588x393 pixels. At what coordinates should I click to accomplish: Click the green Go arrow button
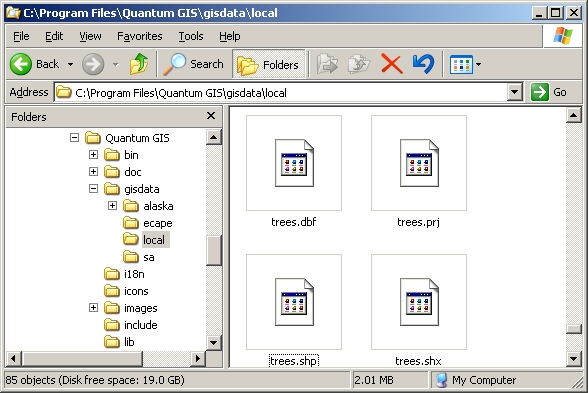click(x=540, y=92)
